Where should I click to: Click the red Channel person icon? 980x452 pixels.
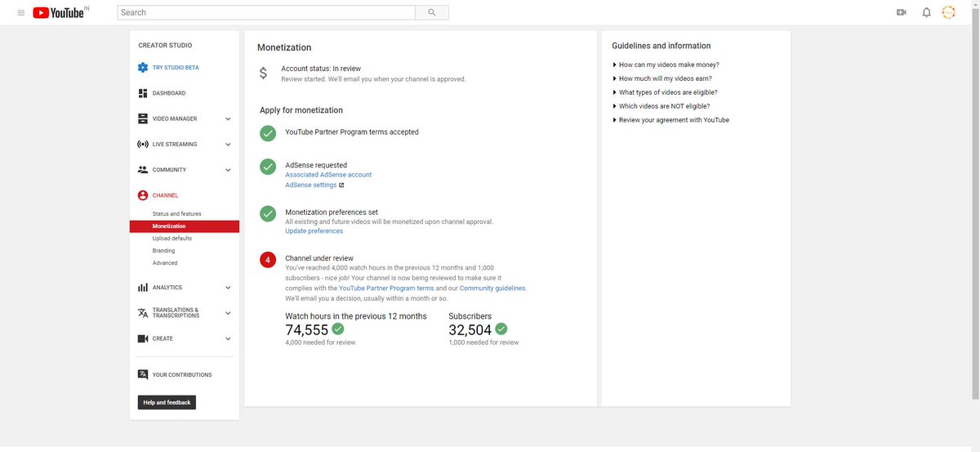coord(143,195)
